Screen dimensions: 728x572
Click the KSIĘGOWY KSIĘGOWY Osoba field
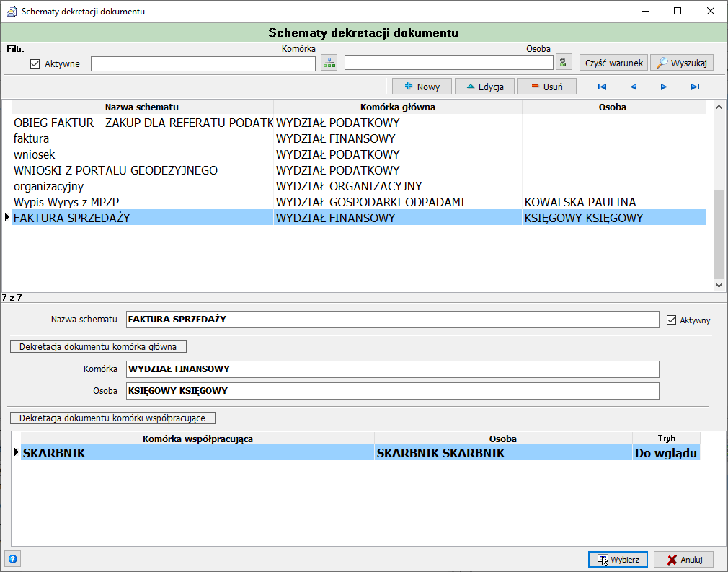click(392, 391)
